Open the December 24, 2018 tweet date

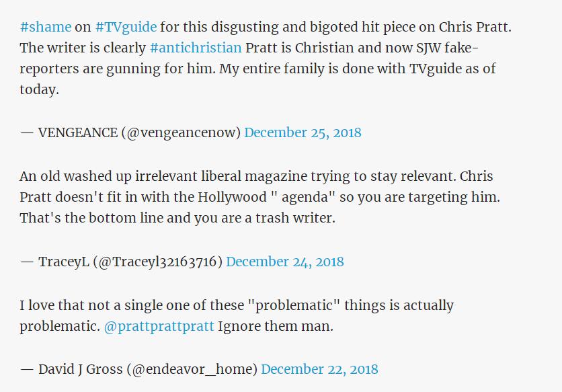tap(285, 262)
